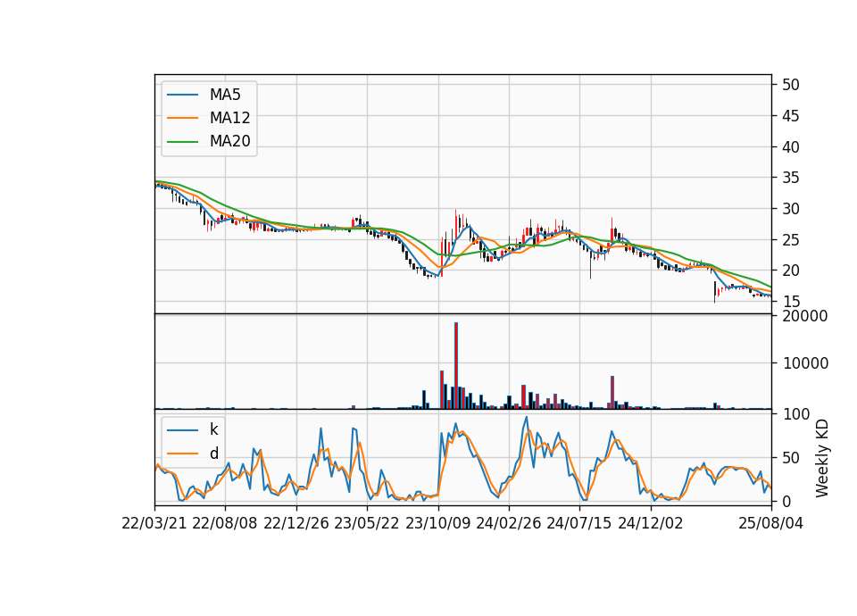
Task: Click the orange MA12 legend line sample
Action: (182, 118)
